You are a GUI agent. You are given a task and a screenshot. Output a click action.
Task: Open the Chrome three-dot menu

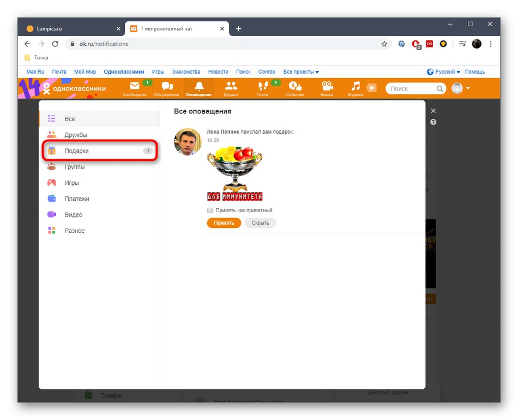(x=491, y=44)
